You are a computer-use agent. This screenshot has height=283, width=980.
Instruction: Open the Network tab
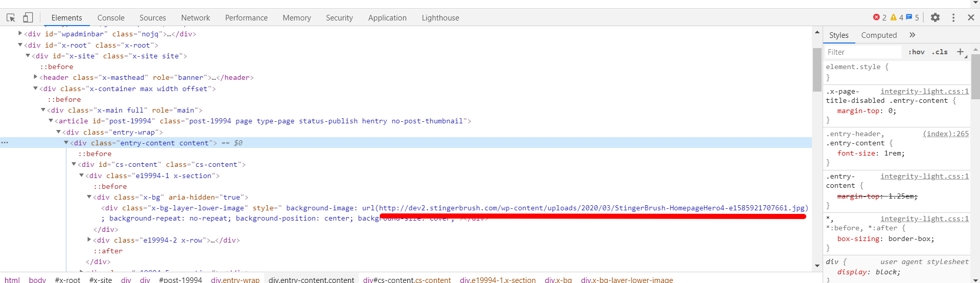coord(196,17)
